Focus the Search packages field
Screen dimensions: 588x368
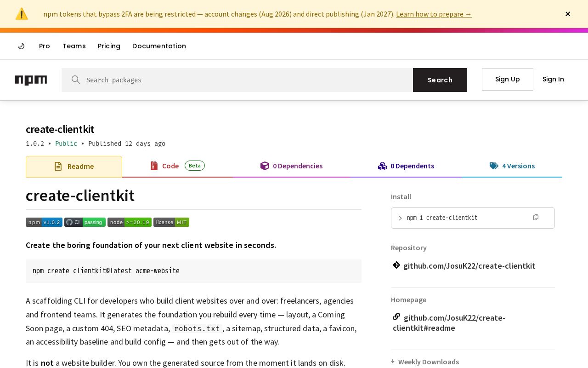pos(237,80)
